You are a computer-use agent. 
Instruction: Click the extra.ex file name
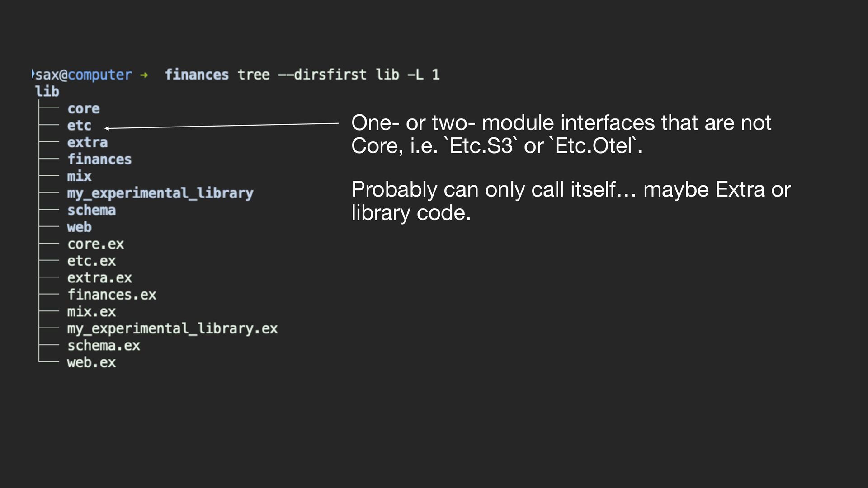click(x=99, y=278)
